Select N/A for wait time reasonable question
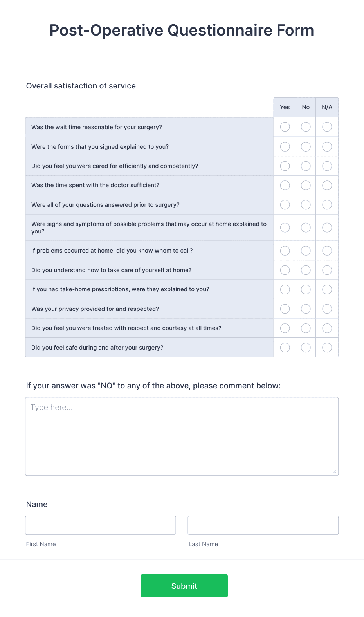The height and width of the screenshot is (617, 364). [327, 127]
